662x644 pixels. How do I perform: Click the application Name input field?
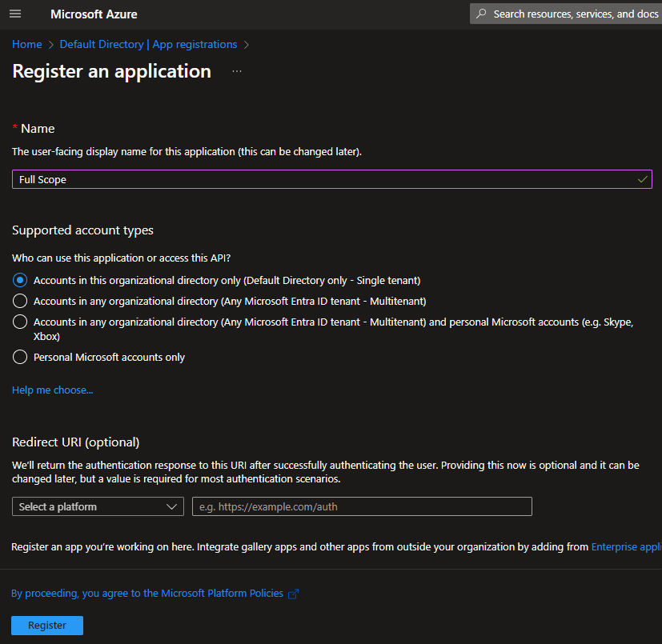320,179
